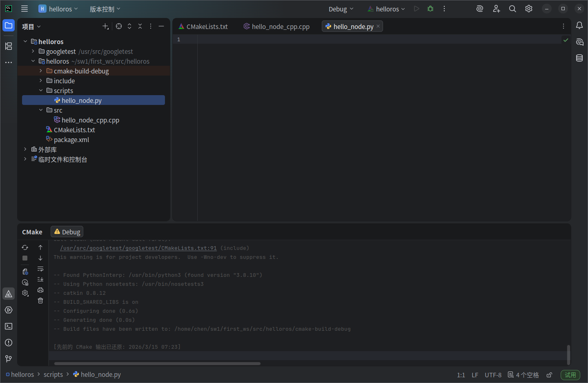Expand external libraries (外部库) node
Screen dimensions: 588x383
pos(25,149)
